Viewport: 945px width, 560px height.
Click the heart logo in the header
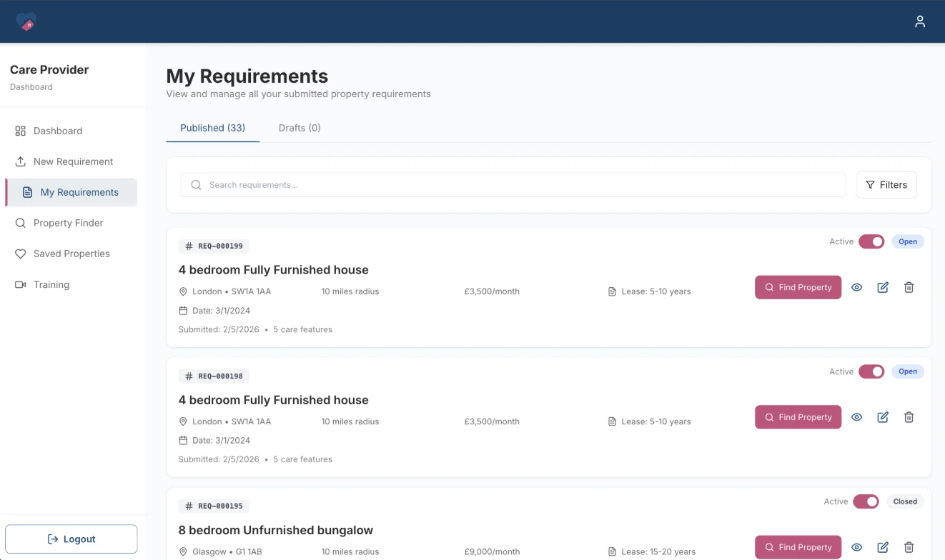[26, 22]
